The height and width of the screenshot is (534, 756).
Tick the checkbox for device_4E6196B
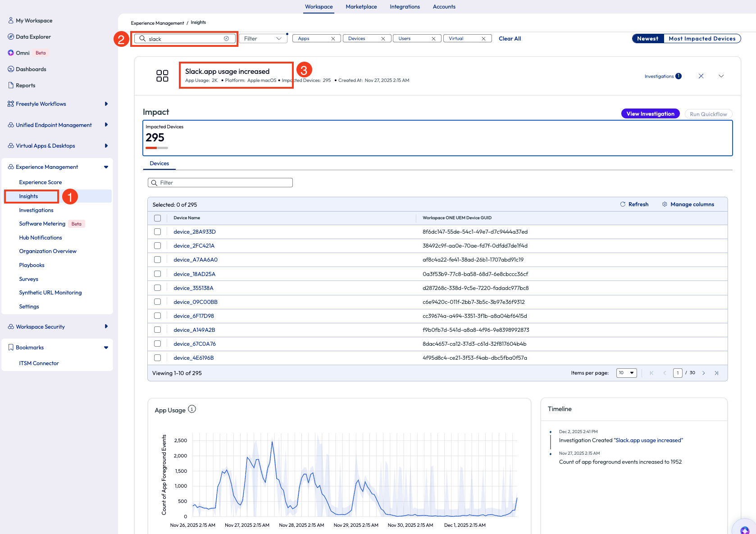pyautogui.click(x=157, y=358)
